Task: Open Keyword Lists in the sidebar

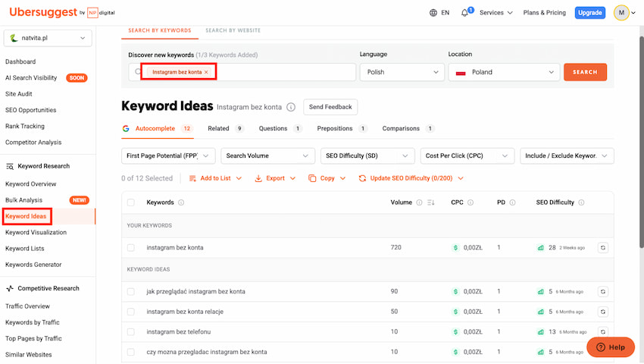Action: click(x=25, y=249)
